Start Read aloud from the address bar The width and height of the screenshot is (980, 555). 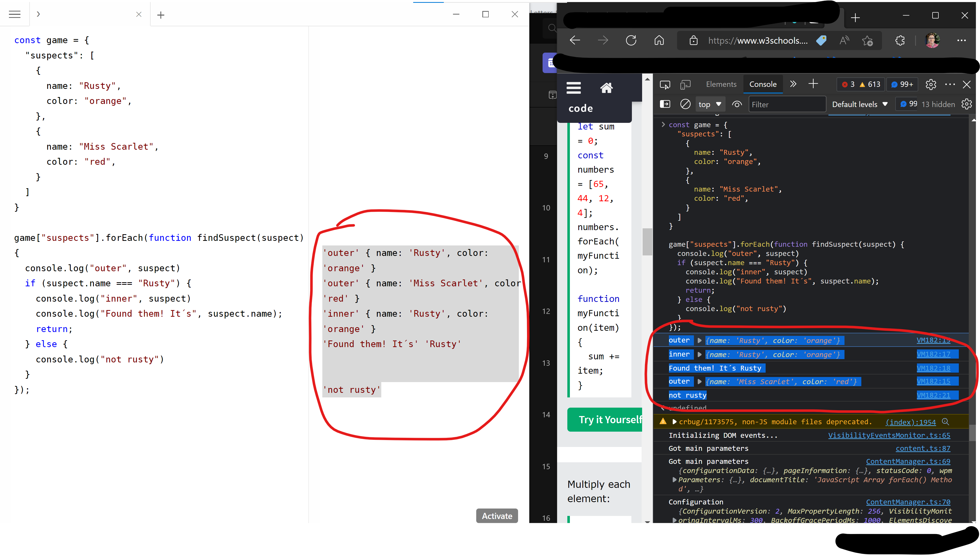(844, 40)
